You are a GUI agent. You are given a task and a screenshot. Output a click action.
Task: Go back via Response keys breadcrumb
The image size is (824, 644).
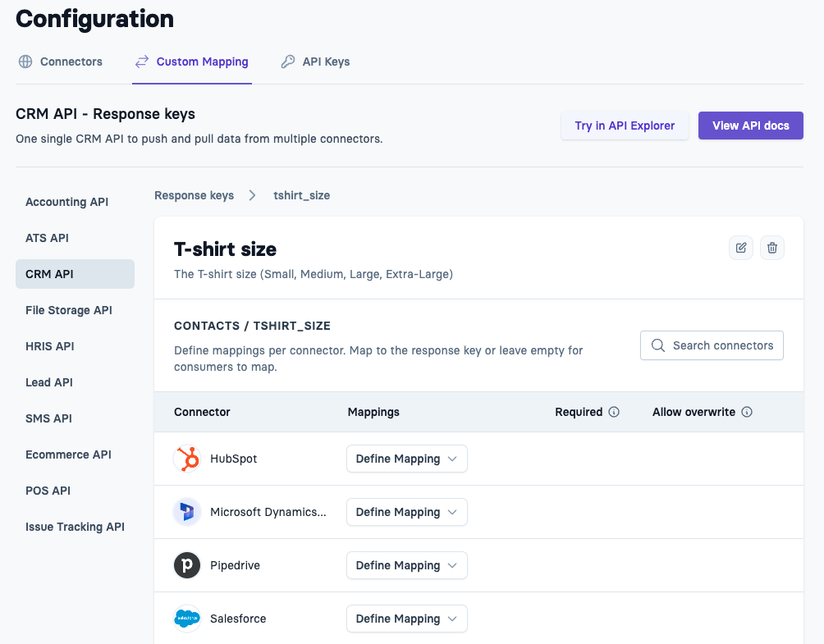point(194,195)
